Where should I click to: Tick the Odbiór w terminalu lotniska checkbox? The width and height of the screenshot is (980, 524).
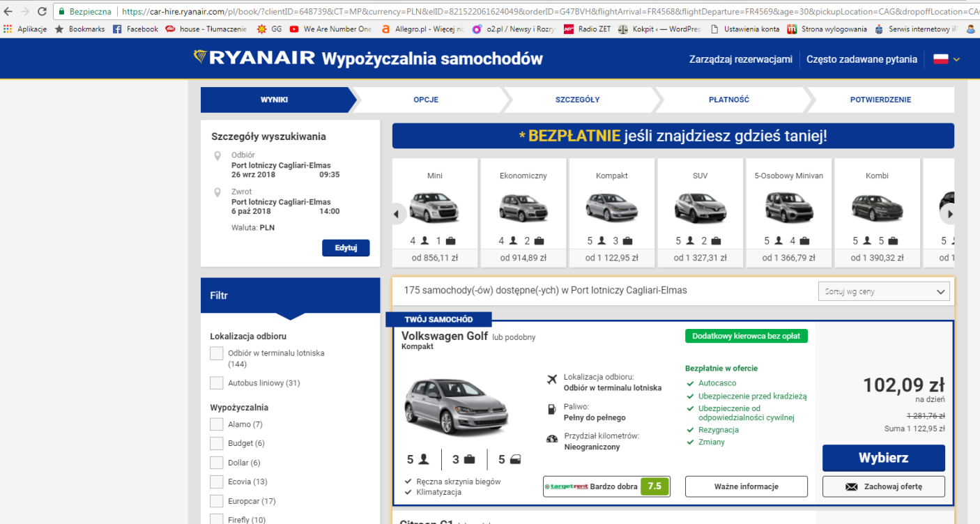click(x=217, y=353)
